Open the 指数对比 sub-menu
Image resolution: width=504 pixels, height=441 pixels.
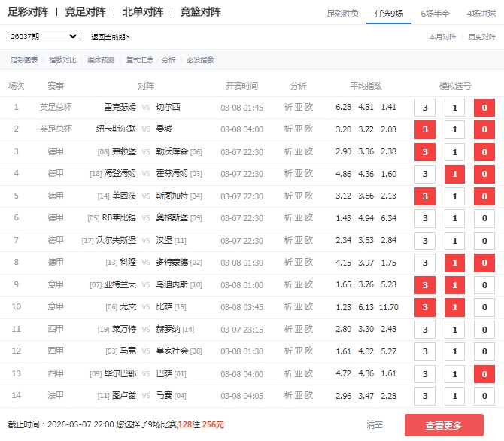tap(62, 60)
